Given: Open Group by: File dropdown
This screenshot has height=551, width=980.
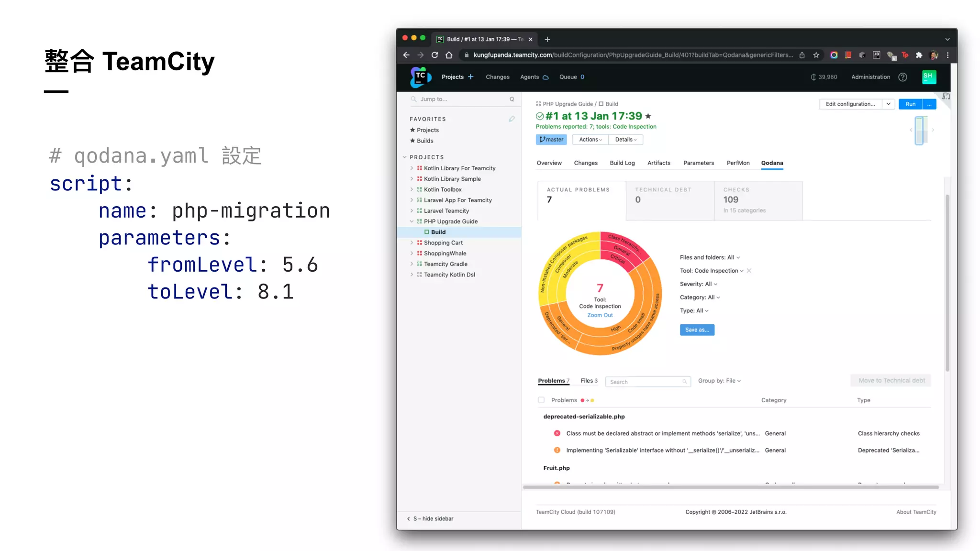Looking at the screenshot, I should point(719,381).
